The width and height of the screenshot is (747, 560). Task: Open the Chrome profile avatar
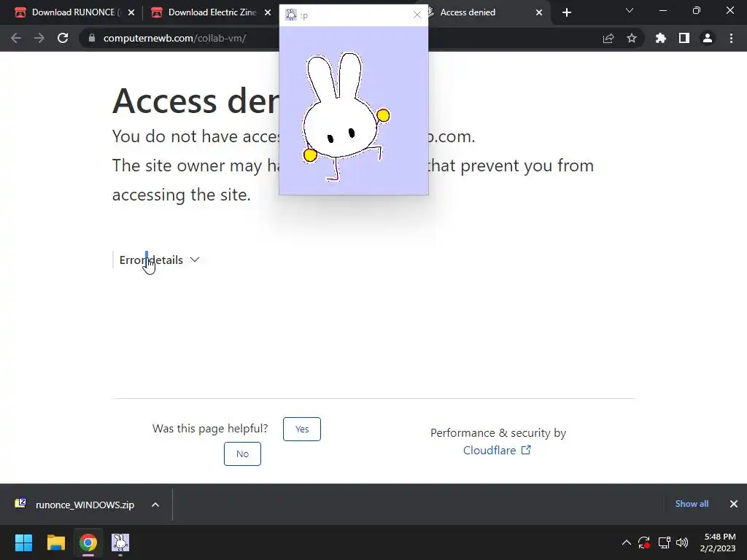708,38
